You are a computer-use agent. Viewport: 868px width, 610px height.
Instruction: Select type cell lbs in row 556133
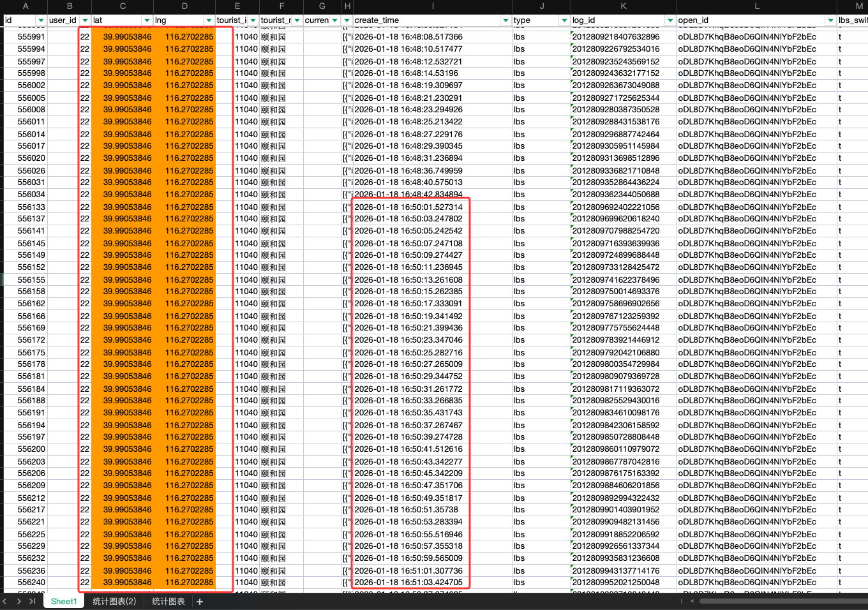542,207
